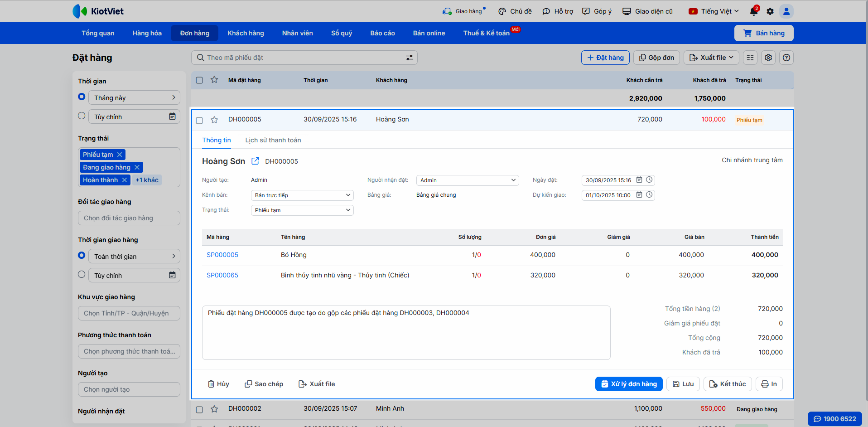The width and height of the screenshot is (868, 427).
Task: Open the Trạng thái Phiếu tạm dropdown
Action: (302, 210)
